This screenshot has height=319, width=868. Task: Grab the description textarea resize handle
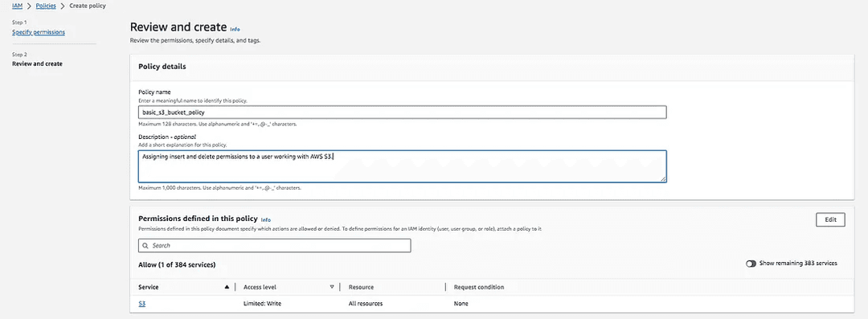point(662,178)
